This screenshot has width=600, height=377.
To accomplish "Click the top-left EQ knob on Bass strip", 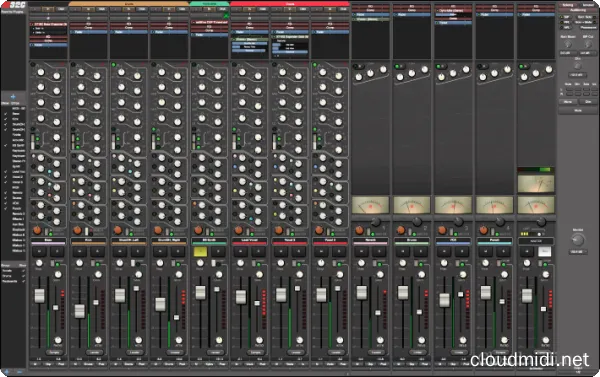I will click(x=41, y=72).
